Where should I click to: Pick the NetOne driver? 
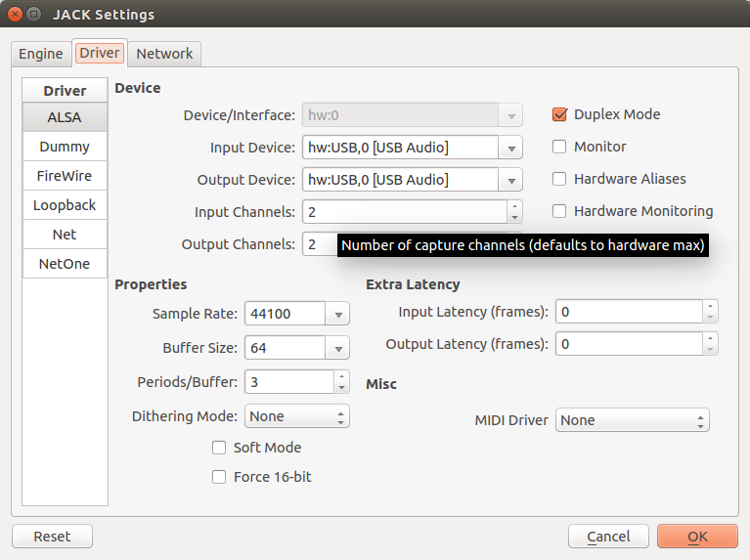pos(65,264)
